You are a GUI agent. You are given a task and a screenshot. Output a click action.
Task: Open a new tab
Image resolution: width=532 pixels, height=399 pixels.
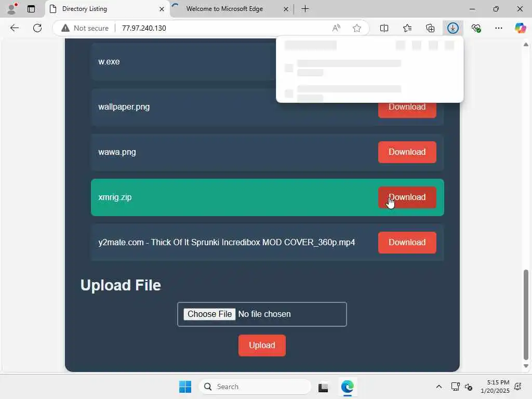pyautogui.click(x=305, y=9)
